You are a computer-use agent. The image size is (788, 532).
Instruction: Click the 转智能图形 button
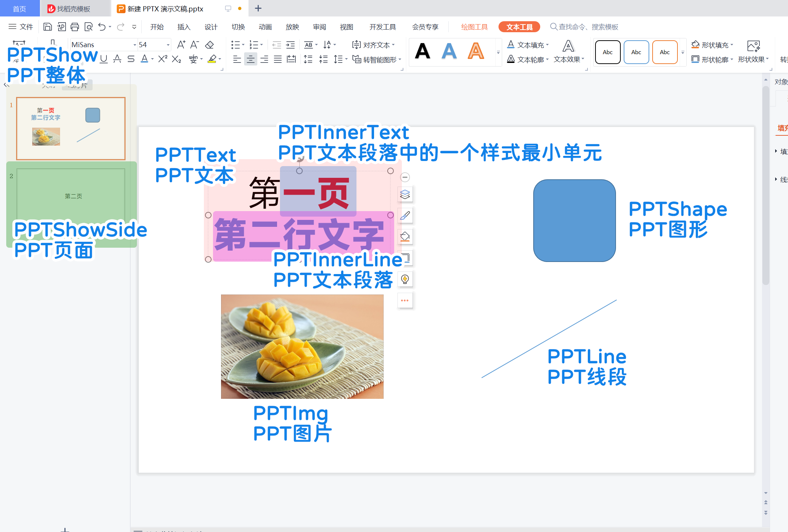tap(377, 59)
